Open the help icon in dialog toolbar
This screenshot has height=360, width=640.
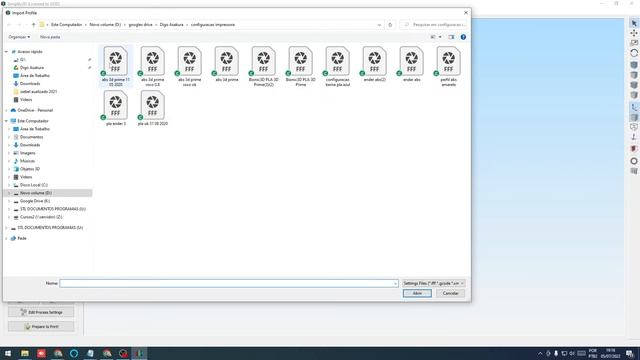click(463, 37)
